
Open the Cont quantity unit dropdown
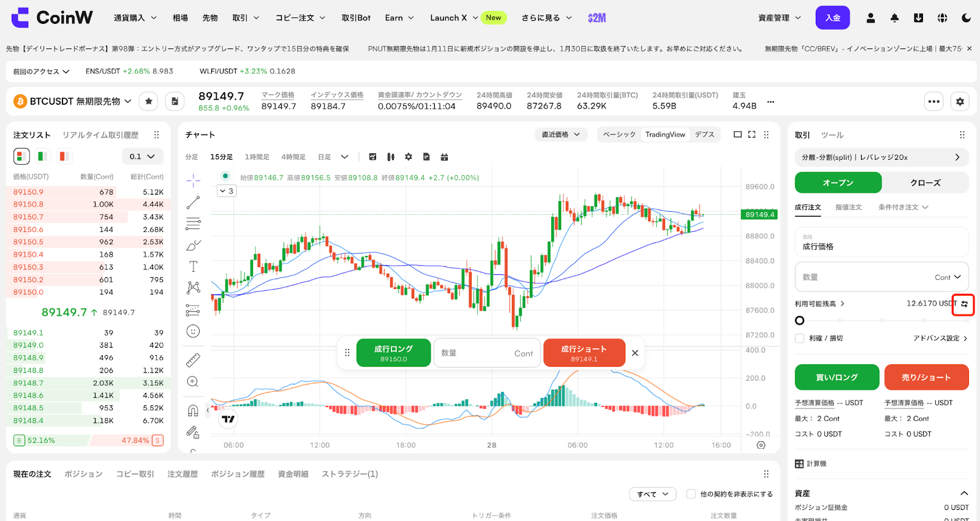(948, 277)
